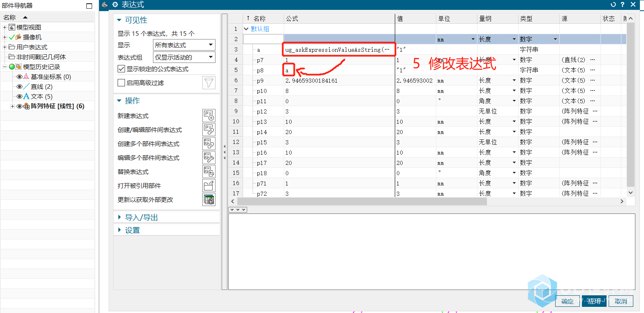Screen dimensions: 644x313
Task: Toggle visibility eye for 基准坐标系 (0)
Action: click(x=19, y=77)
